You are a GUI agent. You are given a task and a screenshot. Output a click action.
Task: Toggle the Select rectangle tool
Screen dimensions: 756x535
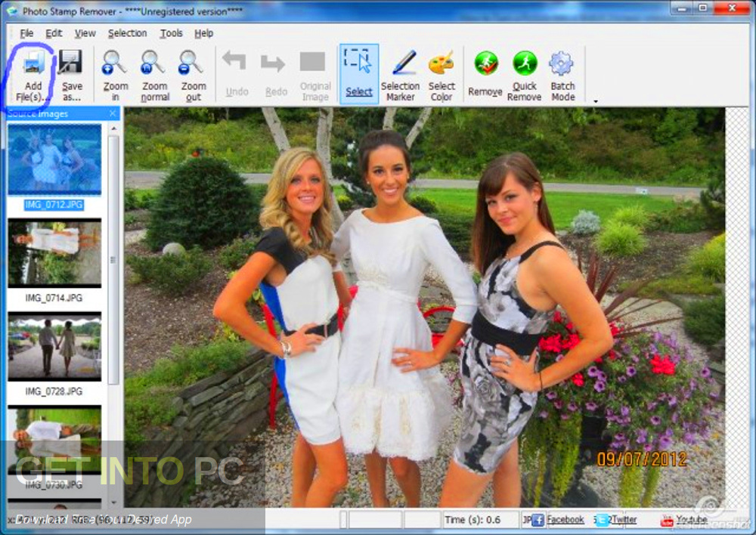pyautogui.click(x=358, y=72)
